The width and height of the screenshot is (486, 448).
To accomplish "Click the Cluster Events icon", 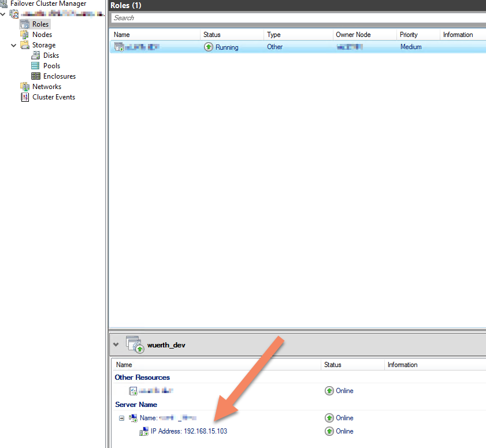I will tap(24, 97).
